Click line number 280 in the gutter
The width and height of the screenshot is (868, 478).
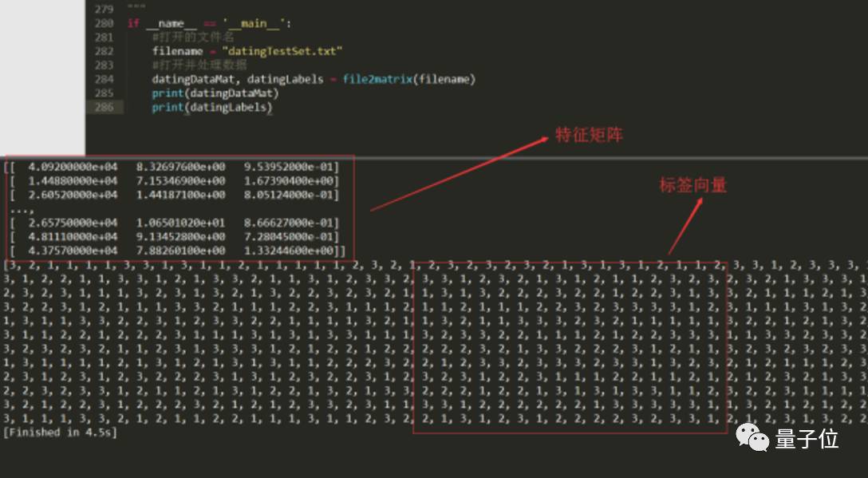click(104, 23)
